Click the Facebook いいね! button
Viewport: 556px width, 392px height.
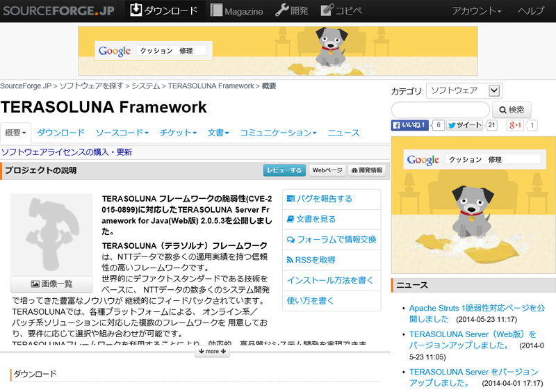click(x=410, y=126)
